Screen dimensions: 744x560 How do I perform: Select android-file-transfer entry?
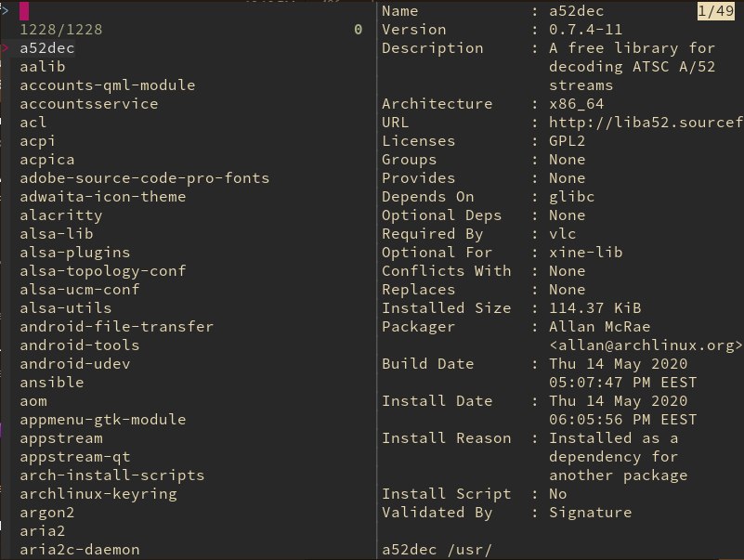point(117,327)
